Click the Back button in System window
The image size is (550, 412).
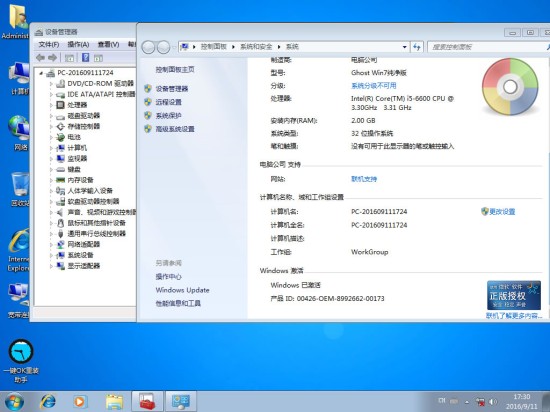click(148, 47)
